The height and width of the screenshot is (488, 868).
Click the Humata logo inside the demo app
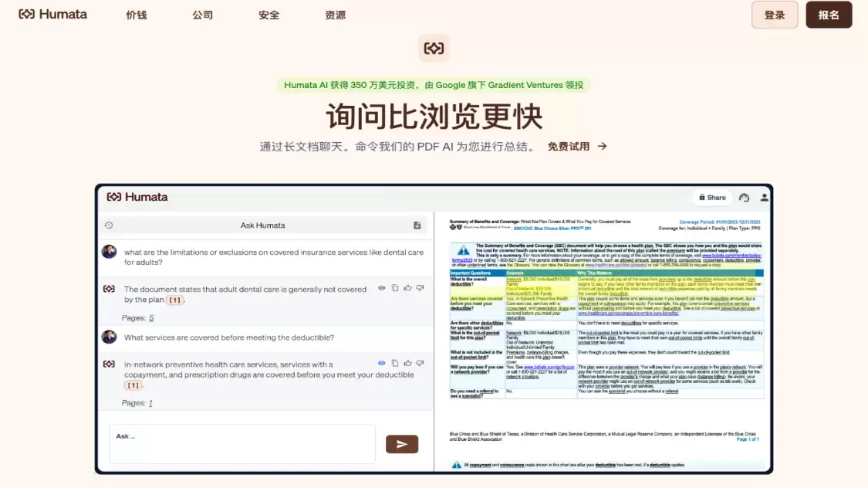pyautogui.click(x=136, y=197)
